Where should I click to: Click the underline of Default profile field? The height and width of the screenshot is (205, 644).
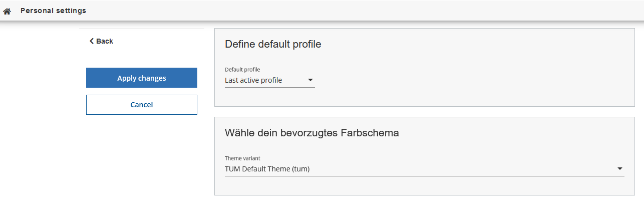tap(269, 87)
